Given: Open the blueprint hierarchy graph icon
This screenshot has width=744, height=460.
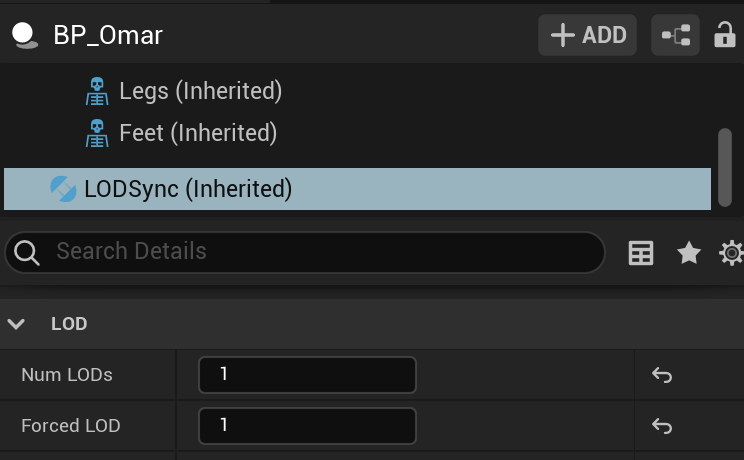Looking at the screenshot, I should [x=676, y=36].
